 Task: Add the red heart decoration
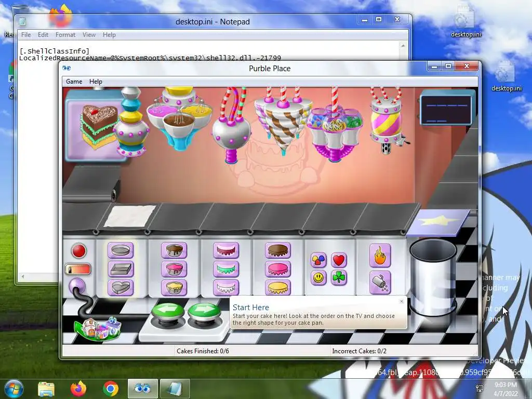[x=339, y=260]
